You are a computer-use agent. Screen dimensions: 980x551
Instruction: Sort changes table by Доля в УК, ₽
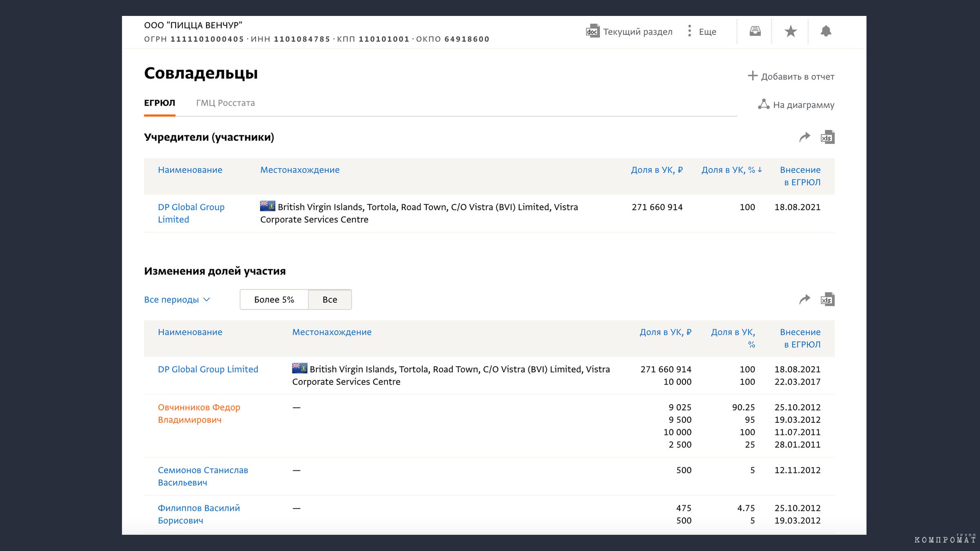pyautogui.click(x=665, y=332)
